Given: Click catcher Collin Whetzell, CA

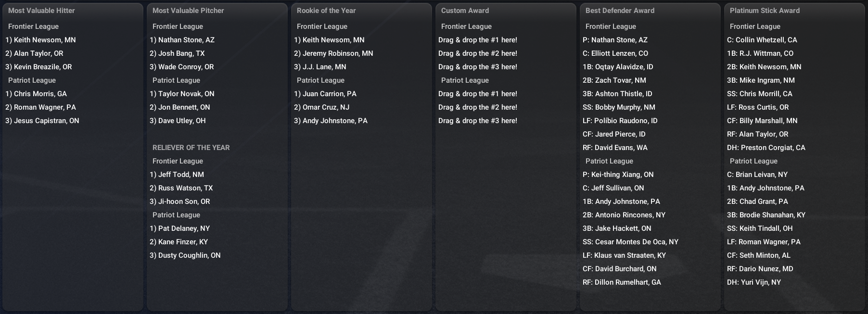Looking at the screenshot, I should [766, 40].
